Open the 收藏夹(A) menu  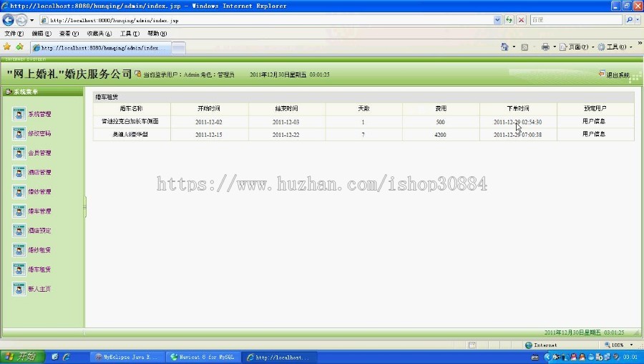[x=99, y=33]
